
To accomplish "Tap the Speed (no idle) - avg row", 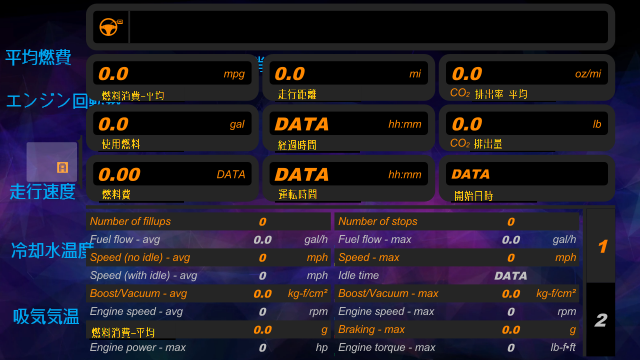I will coord(209,258).
